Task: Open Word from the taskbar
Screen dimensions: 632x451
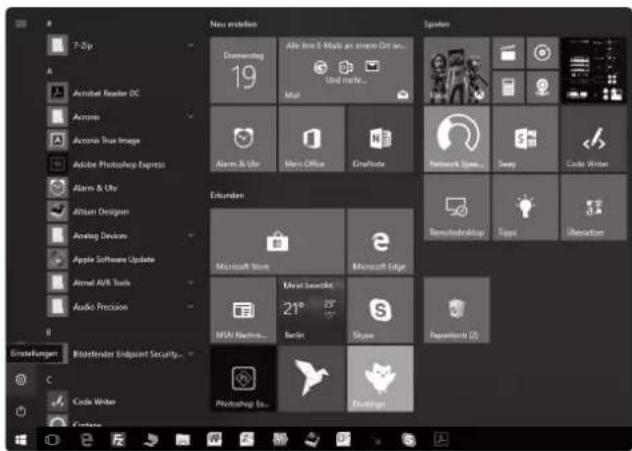Action: coord(214,439)
